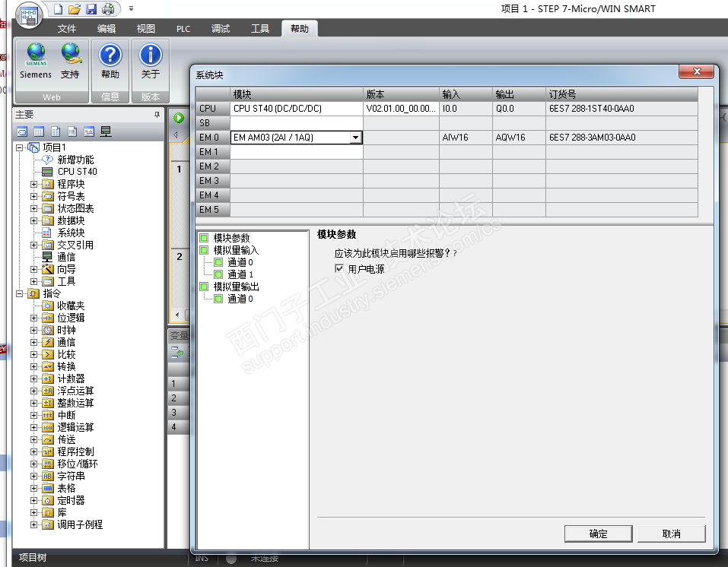
Task: Click the Open project folder icon
Action: tap(75, 9)
